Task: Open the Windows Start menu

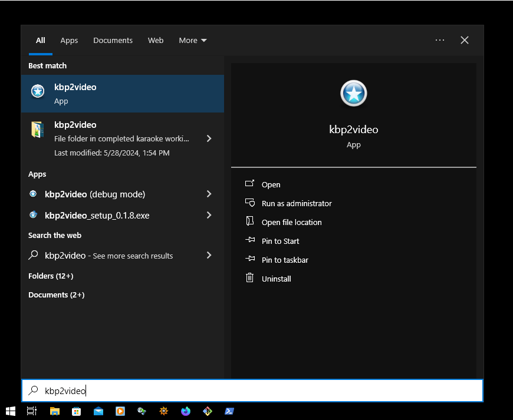Action: pyautogui.click(x=11, y=411)
